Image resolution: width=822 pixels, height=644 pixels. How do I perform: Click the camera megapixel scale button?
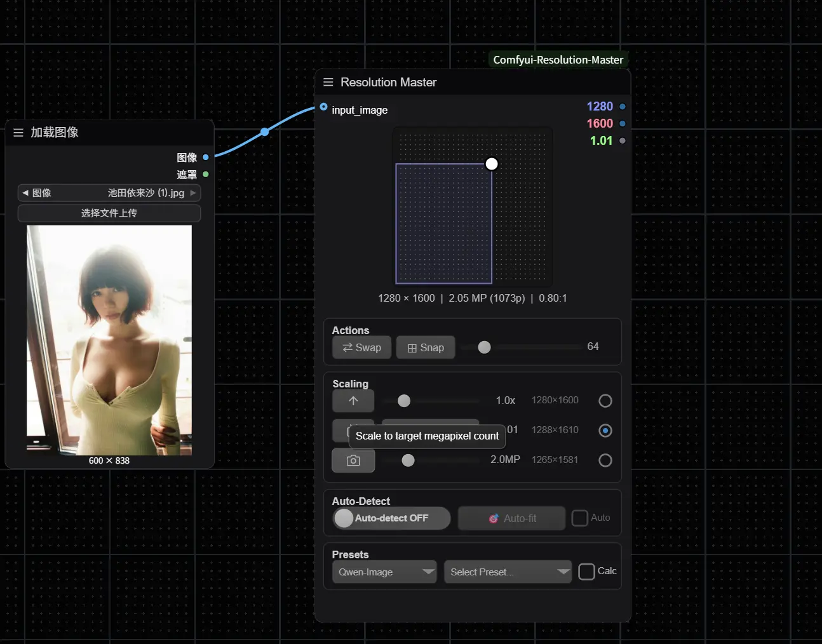point(353,460)
